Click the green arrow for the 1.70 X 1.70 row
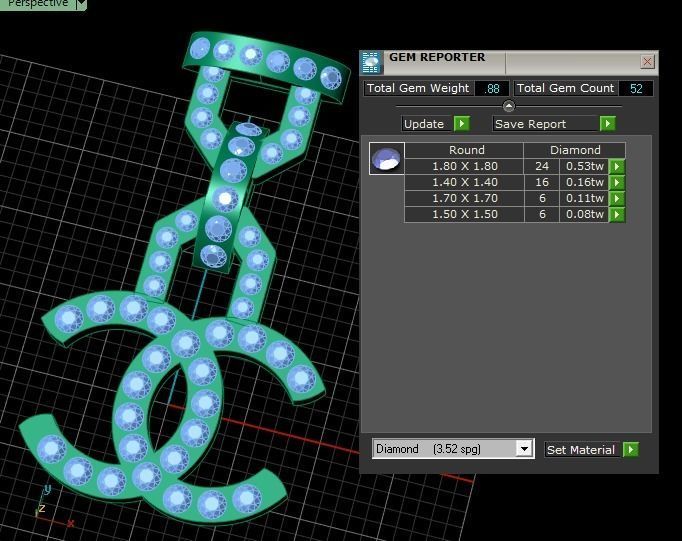Screen dimensions: 682x541 (617, 198)
